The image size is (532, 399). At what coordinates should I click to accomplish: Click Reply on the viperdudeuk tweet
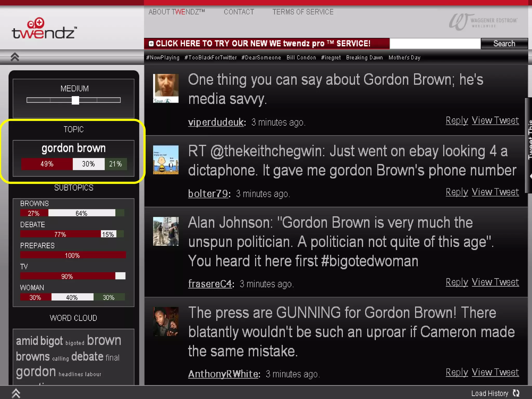click(457, 121)
